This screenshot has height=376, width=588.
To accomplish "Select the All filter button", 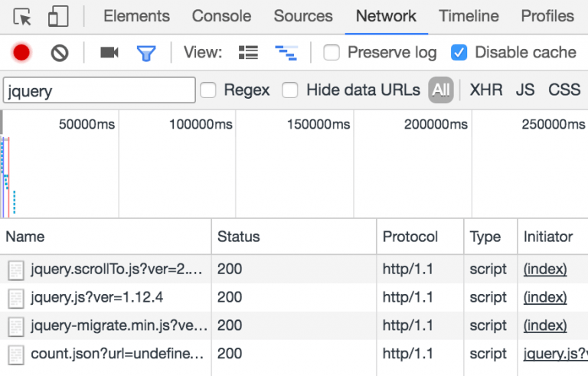I will 440,90.
